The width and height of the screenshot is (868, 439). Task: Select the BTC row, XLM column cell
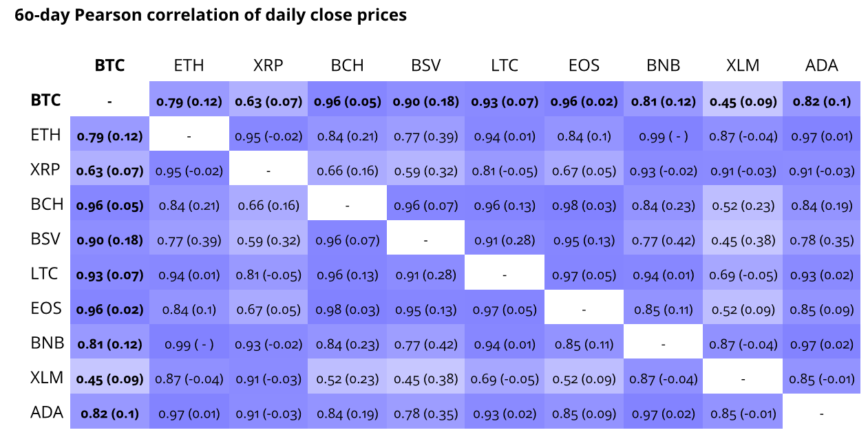[743, 102]
